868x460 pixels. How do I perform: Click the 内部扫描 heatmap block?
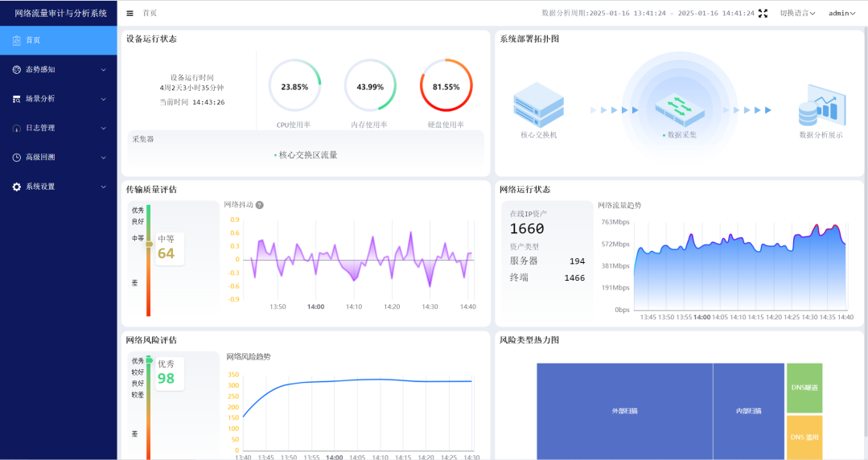pyautogui.click(x=749, y=411)
